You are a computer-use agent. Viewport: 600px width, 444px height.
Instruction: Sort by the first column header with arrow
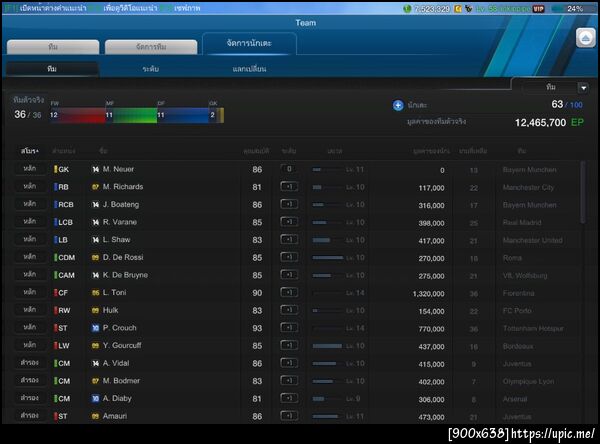pos(29,151)
